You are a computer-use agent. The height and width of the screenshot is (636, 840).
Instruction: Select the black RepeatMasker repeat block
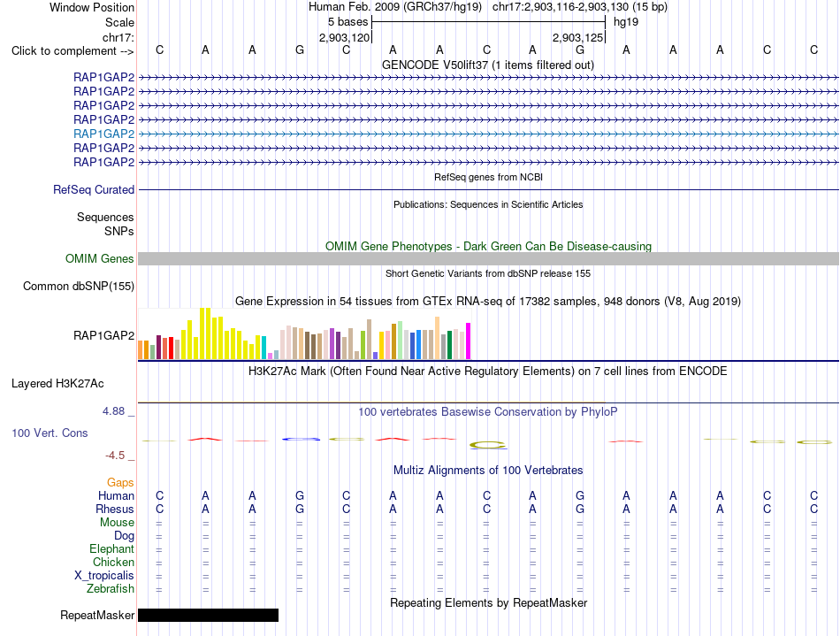209,615
